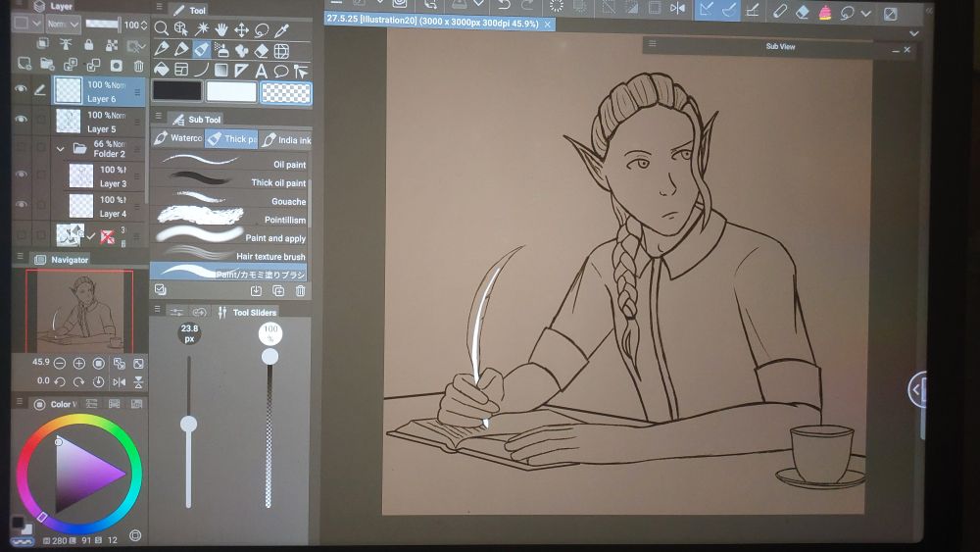Select the black main color swatch

(177, 91)
